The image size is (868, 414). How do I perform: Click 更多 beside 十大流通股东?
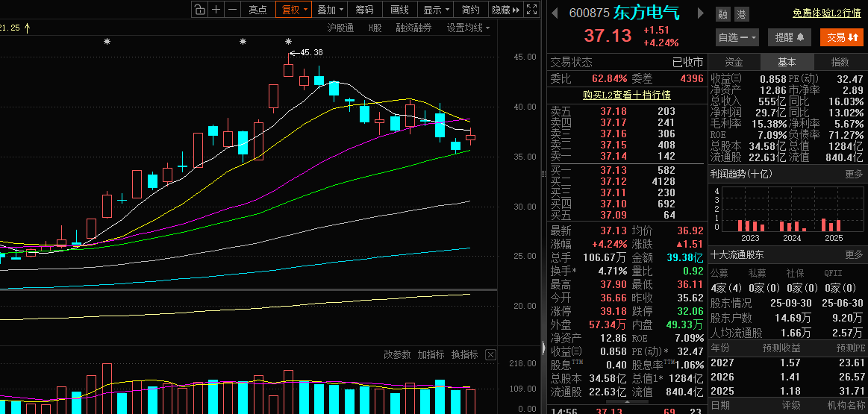click(x=854, y=255)
